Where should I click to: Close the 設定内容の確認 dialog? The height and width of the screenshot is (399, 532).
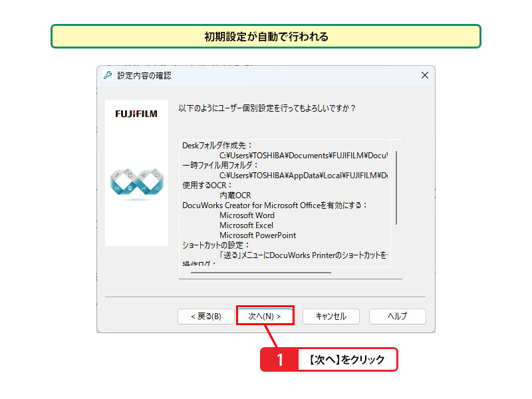pyautogui.click(x=425, y=75)
